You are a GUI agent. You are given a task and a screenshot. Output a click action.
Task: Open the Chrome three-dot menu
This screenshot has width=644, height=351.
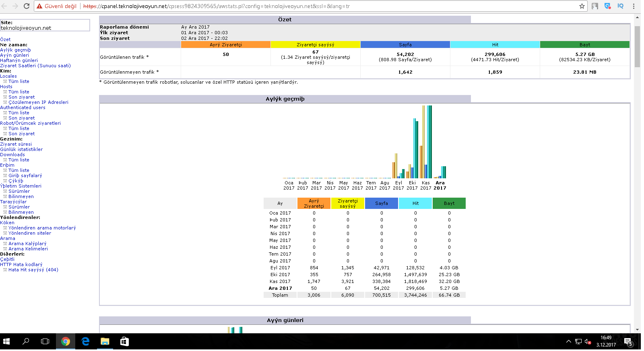point(634,6)
